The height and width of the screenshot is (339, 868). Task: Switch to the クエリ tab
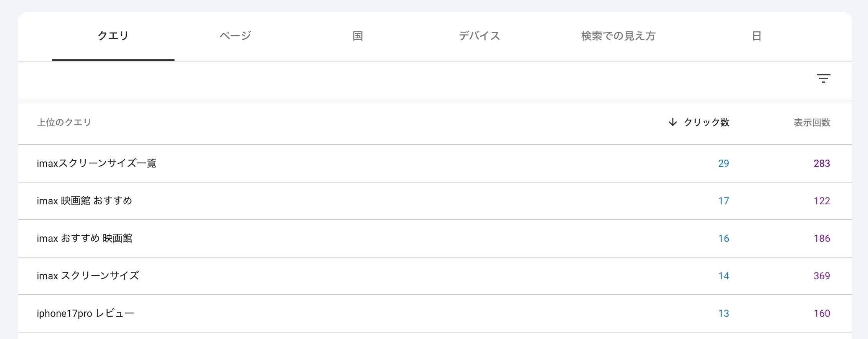coord(113,36)
